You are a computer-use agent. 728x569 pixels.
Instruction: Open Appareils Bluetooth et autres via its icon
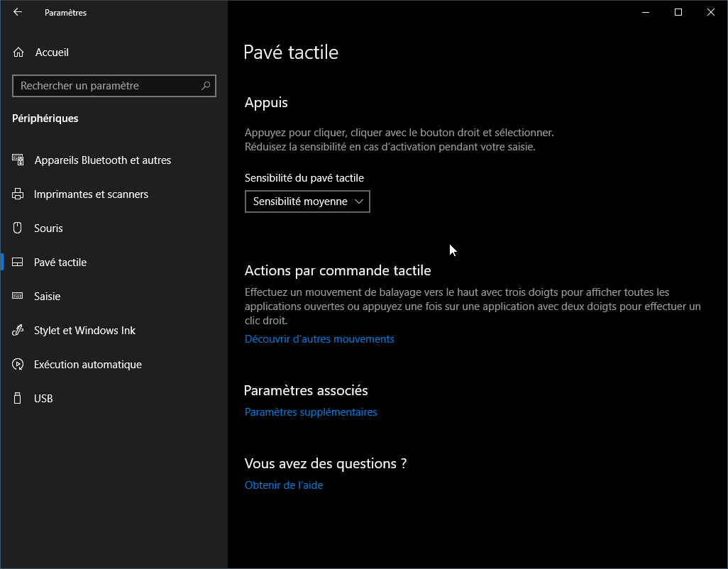[x=18, y=160]
